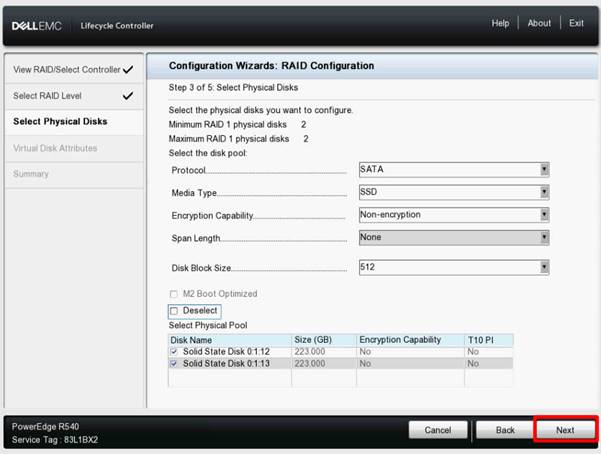Click the Solid State Disk 0:1:13 name
Viewport: 601px width, 454px height.
click(226, 363)
